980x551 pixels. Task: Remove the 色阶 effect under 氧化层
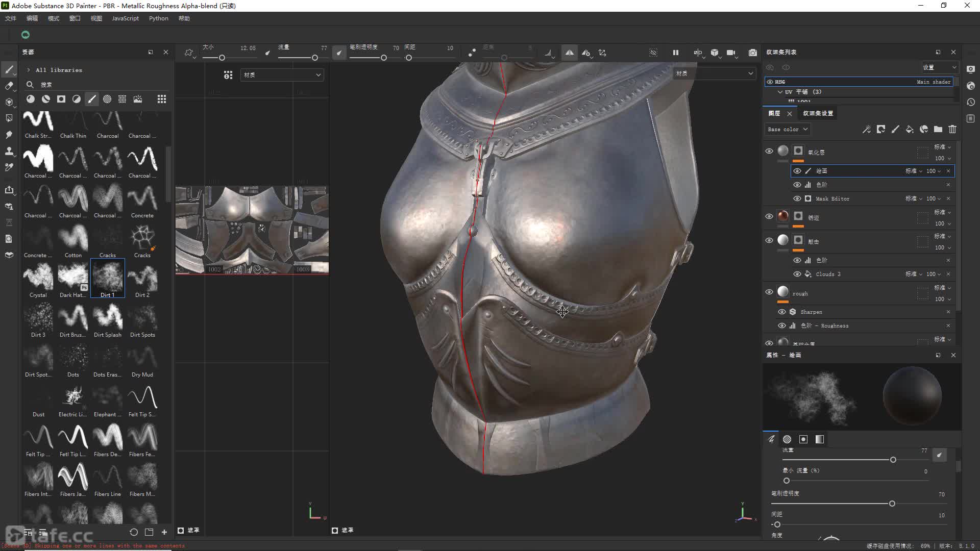coord(948,185)
